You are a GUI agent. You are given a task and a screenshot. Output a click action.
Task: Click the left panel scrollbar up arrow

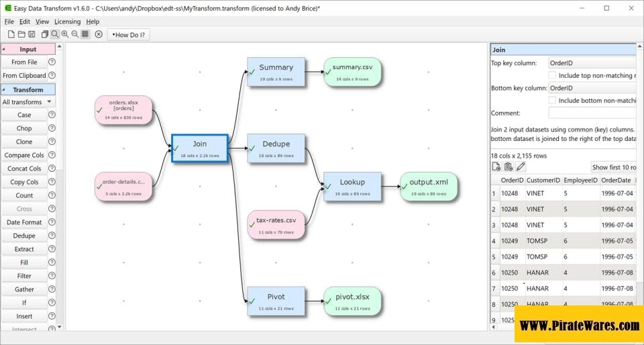[60, 47]
